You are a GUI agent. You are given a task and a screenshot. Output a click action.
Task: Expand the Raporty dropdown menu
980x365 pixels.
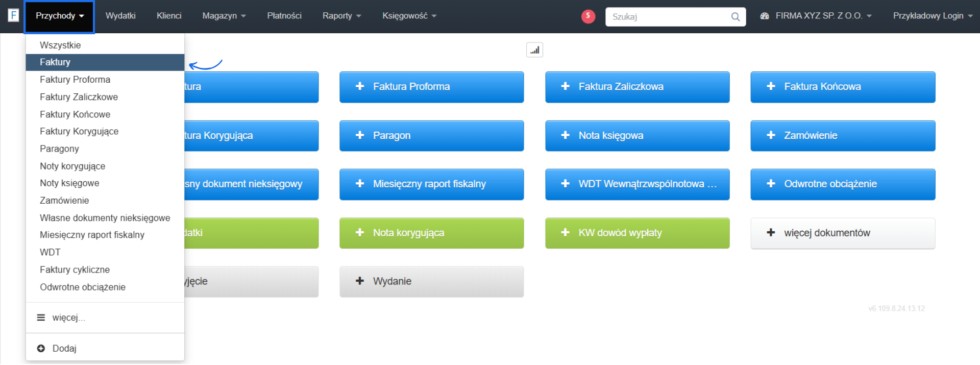[341, 16]
